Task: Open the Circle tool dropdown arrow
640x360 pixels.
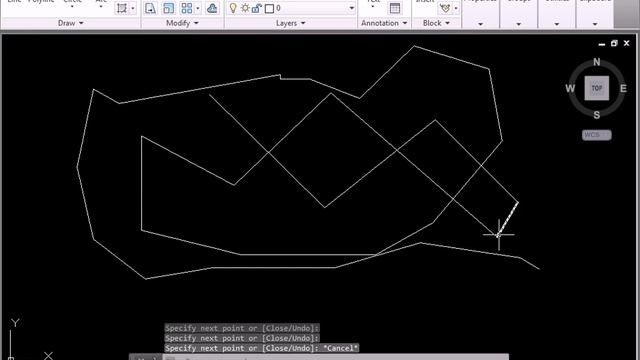Action: (x=72, y=7)
